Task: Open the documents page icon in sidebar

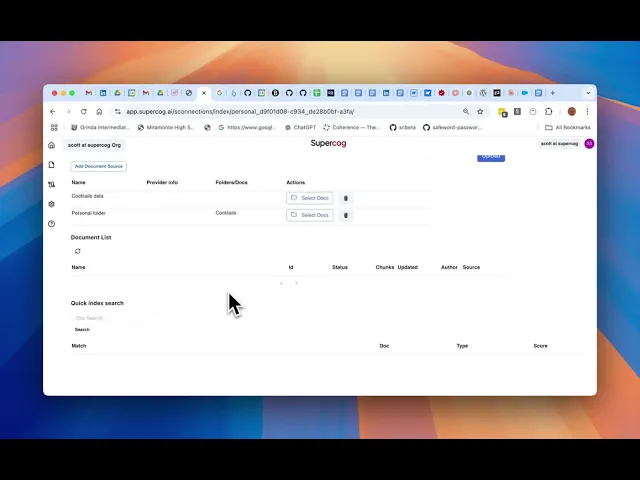Action: click(x=51, y=164)
